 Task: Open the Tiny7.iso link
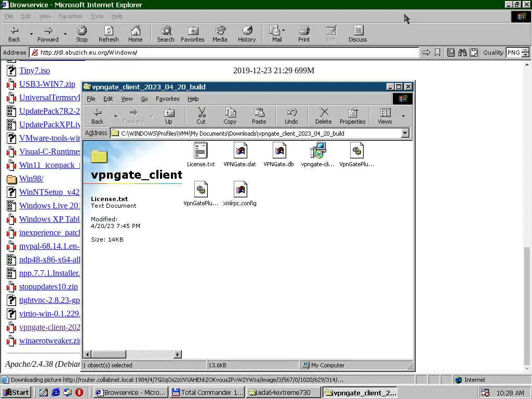(x=35, y=71)
